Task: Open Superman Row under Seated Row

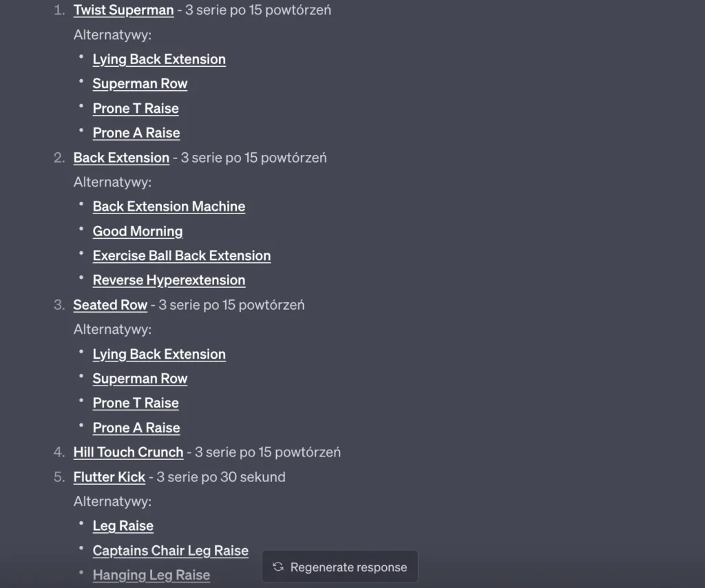Action: (140, 379)
